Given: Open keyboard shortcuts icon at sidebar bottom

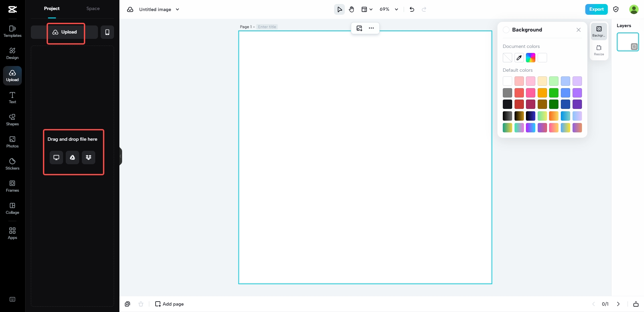Looking at the screenshot, I should 12,299.
